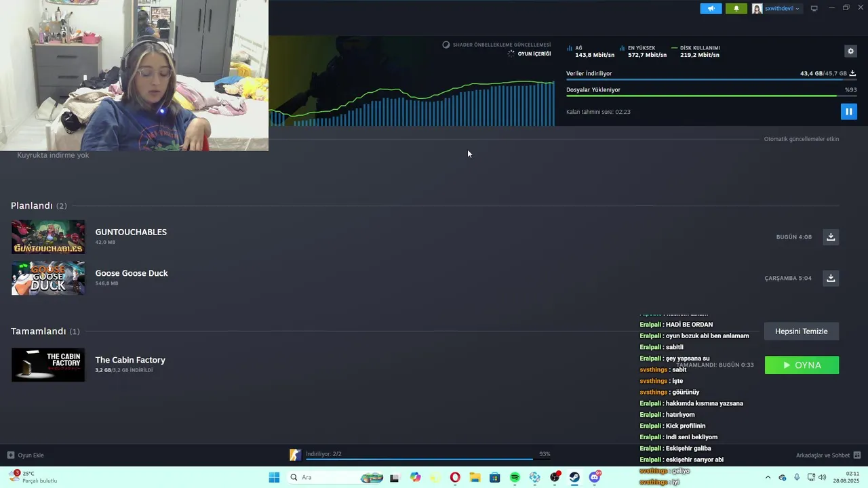This screenshot has width=868, height=488.
Task: Click SHADER ÖNBELLEKLEME GÜNCELLEMESİ label
Action: pyautogui.click(x=502, y=45)
